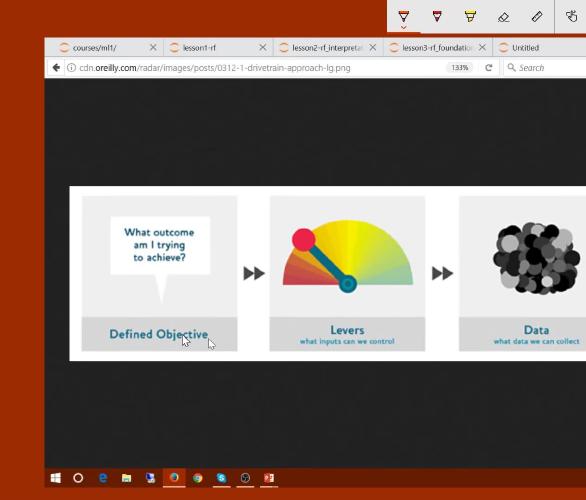Image resolution: width=586 pixels, height=500 pixels.
Task: Open the site information icon
Action: (71, 68)
